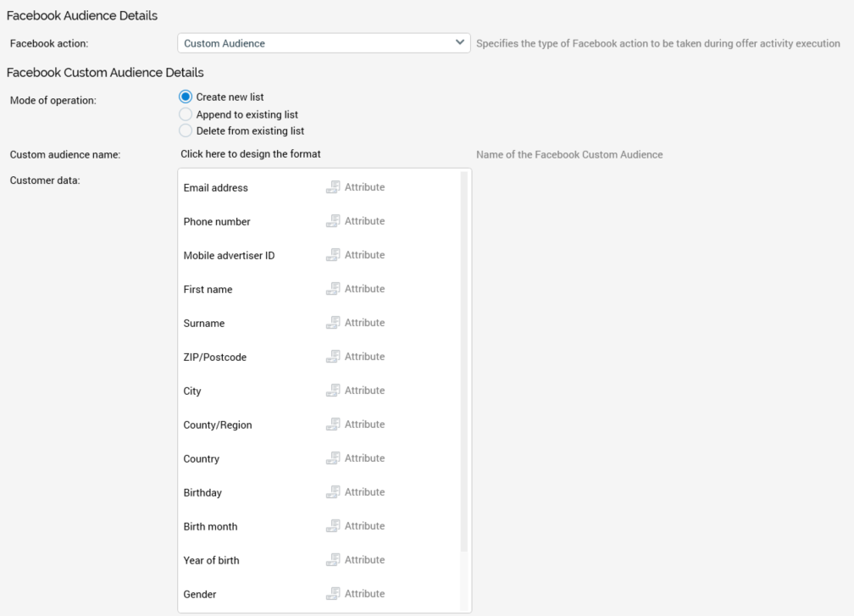Viewport: 854px width, 616px height.
Task: Click the Facebook action dropdown arrow
Action: coord(460,43)
